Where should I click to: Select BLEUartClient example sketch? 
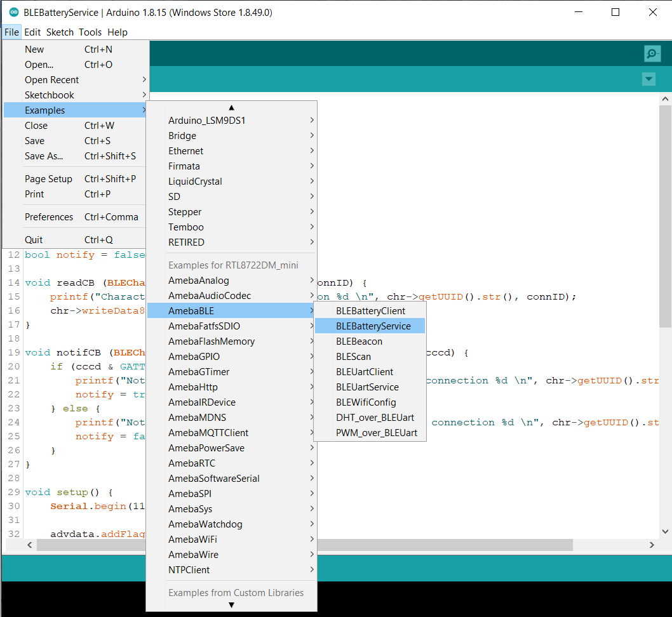click(x=365, y=372)
